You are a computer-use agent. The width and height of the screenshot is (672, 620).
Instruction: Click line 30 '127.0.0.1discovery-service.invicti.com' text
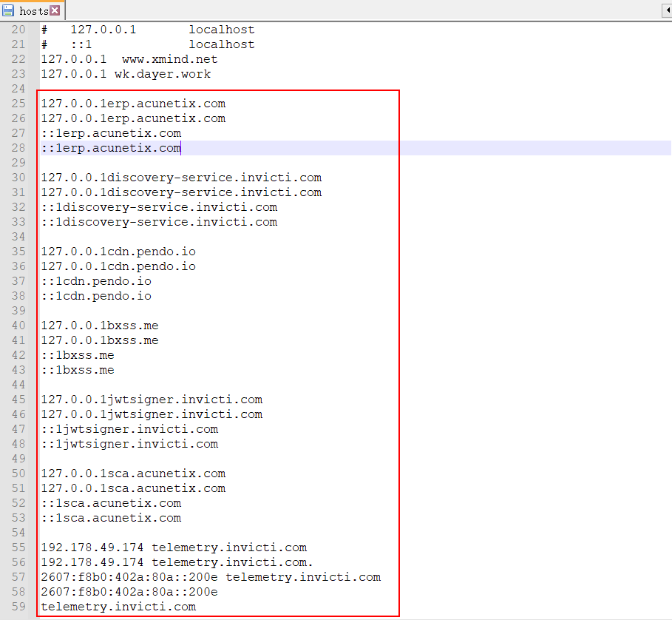pyautogui.click(x=181, y=178)
